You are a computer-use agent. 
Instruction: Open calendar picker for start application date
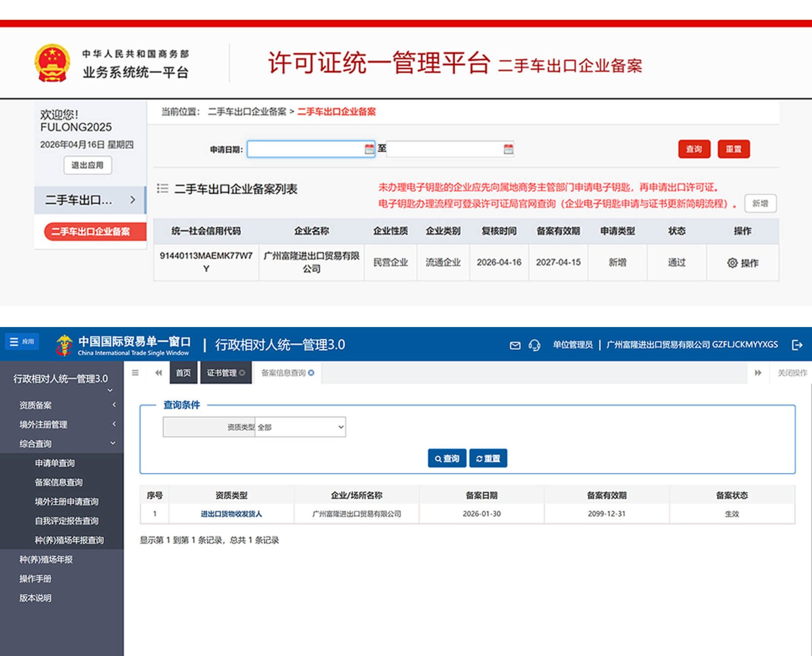pos(369,149)
